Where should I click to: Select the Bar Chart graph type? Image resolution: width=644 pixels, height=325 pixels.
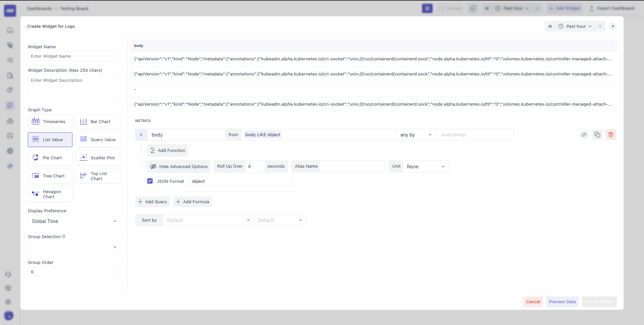tap(98, 121)
